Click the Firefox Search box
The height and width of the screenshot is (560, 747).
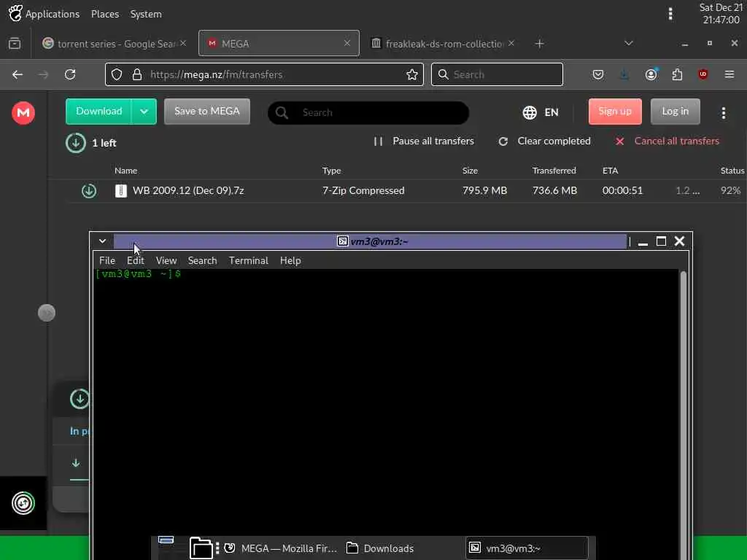[x=497, y=74]
